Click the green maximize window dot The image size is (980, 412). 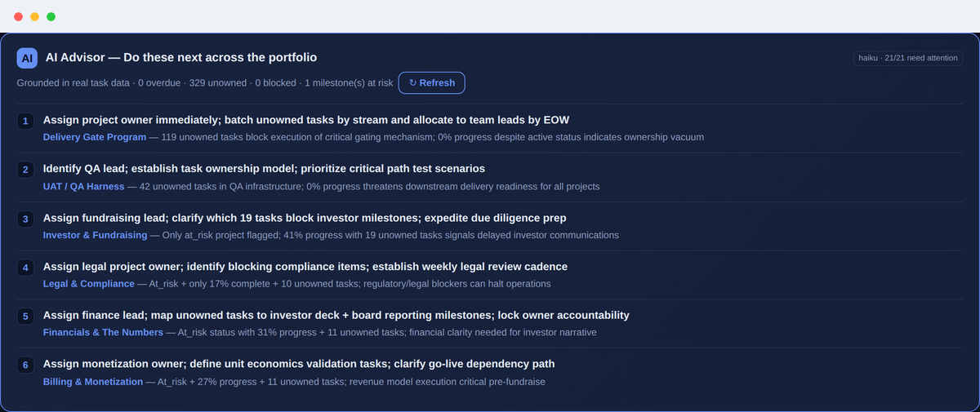(x=51, y=16)
